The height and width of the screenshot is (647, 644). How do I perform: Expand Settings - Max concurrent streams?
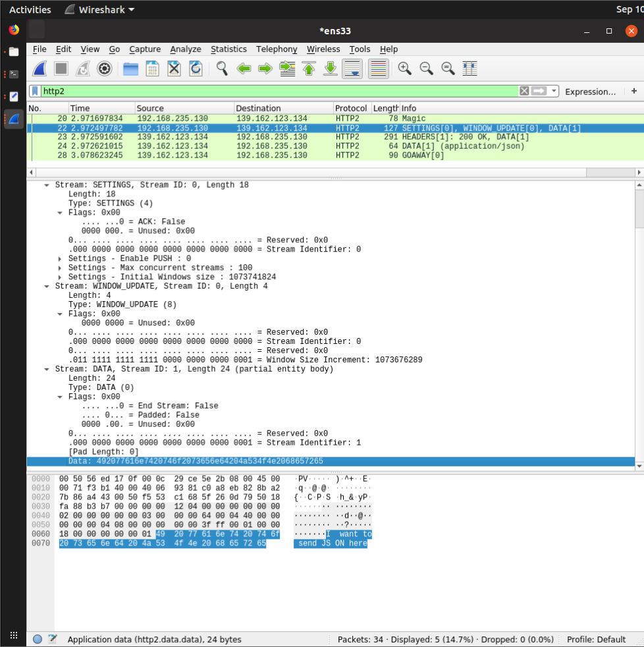[60, 268]
